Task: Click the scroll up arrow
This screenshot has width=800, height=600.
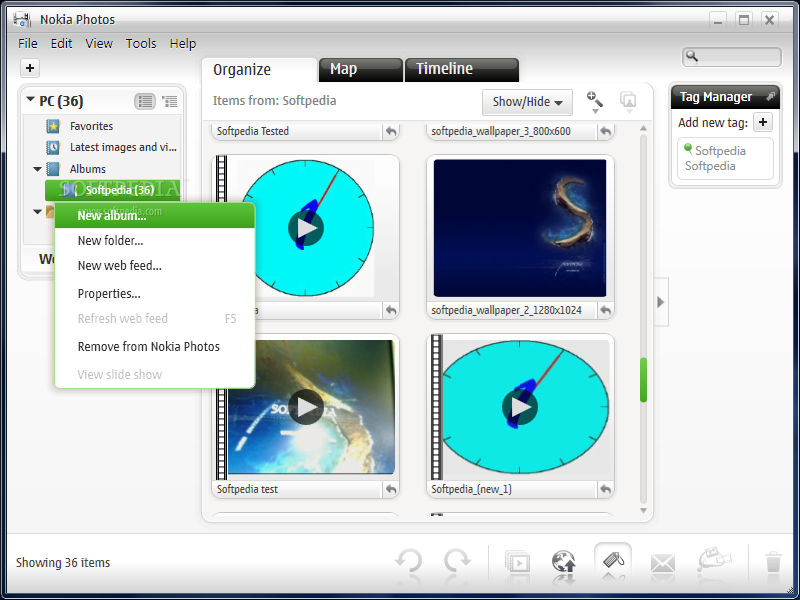Action: click(x=643, y=128)
